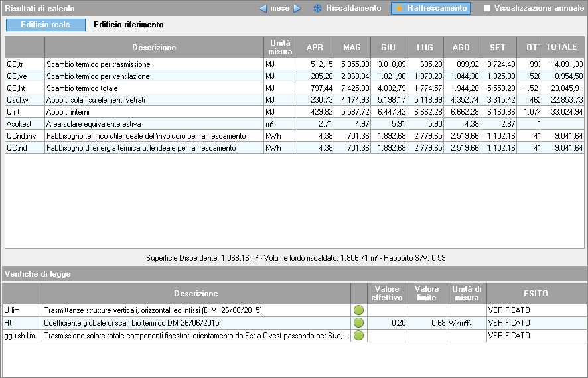Click the Riscaldamento snowflake icon
The height and width of the screenshot is (378, 588).
pyautogui.click(x=317, y=9)
